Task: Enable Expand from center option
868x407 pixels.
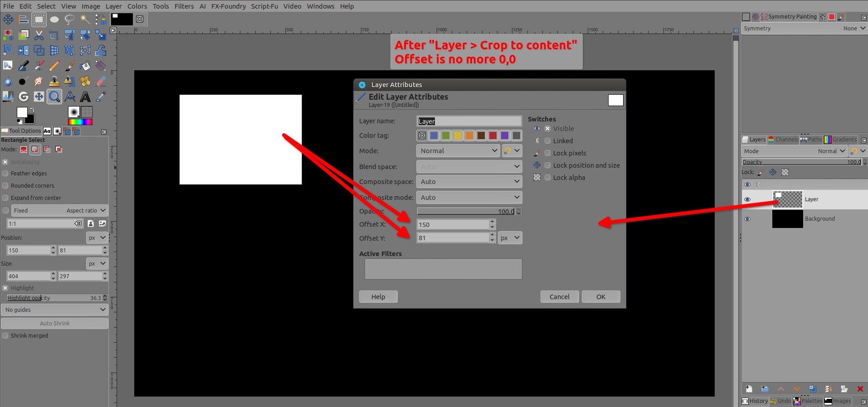Action: [5, 198]
